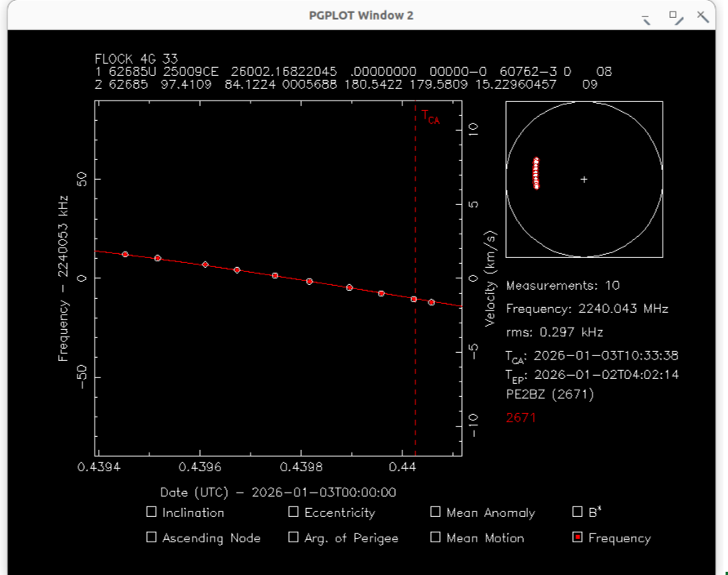Tick the Ascending Node checkbox
Image resolution: width=728 pixels, height=575 pixels.
(x=151, y=537)
